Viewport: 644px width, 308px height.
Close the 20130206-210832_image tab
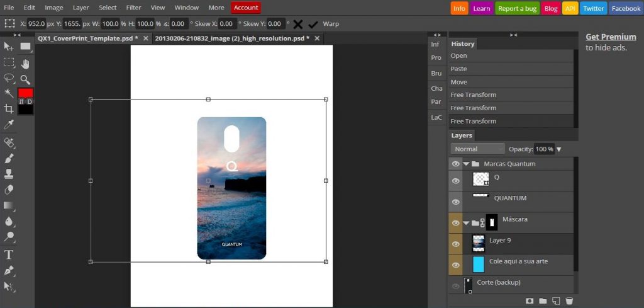(317, 38)
